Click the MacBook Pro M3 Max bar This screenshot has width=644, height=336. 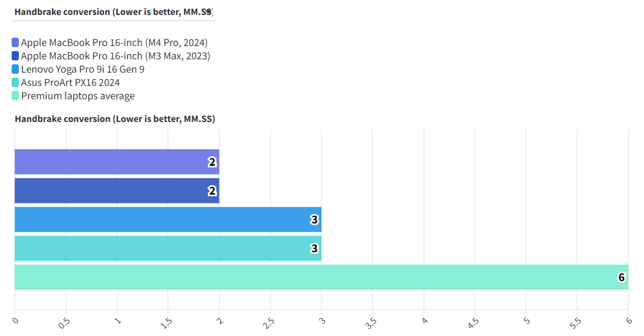(116, 191)
